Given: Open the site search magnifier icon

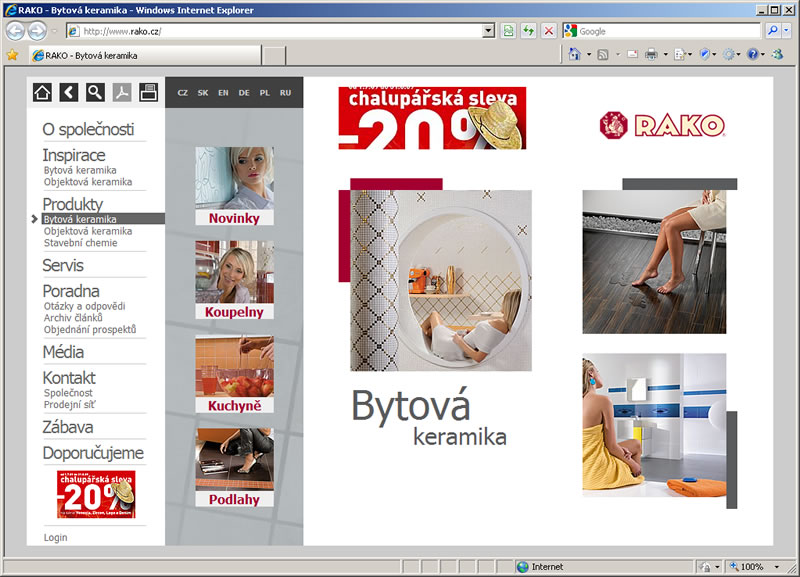Looking at the screenshot, I should coord(95,93).
